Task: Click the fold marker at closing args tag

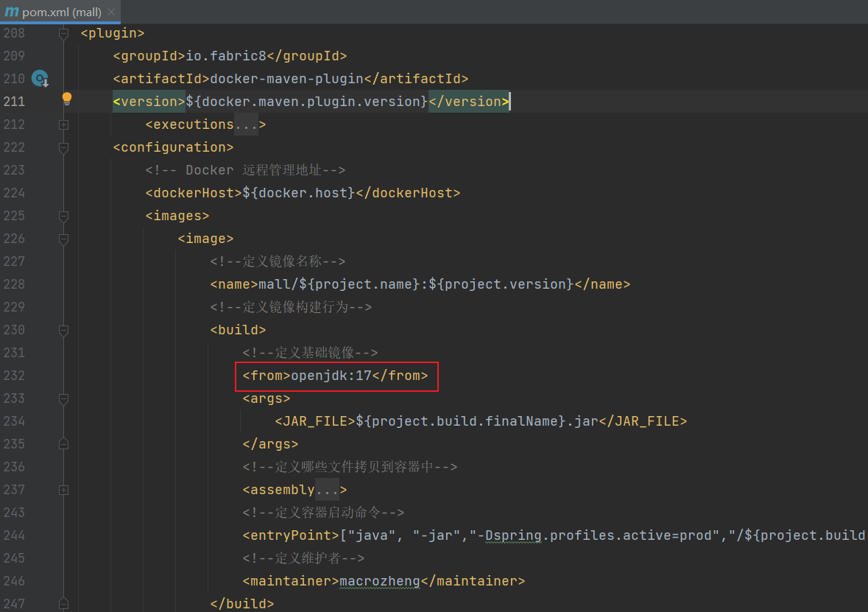Action: point(64,444)
